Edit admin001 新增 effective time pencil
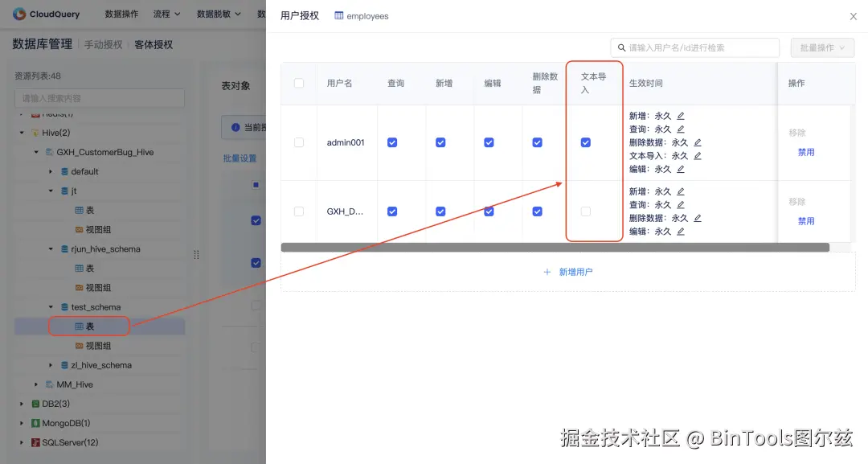This screenshot has height=464, width=868. 681,116
